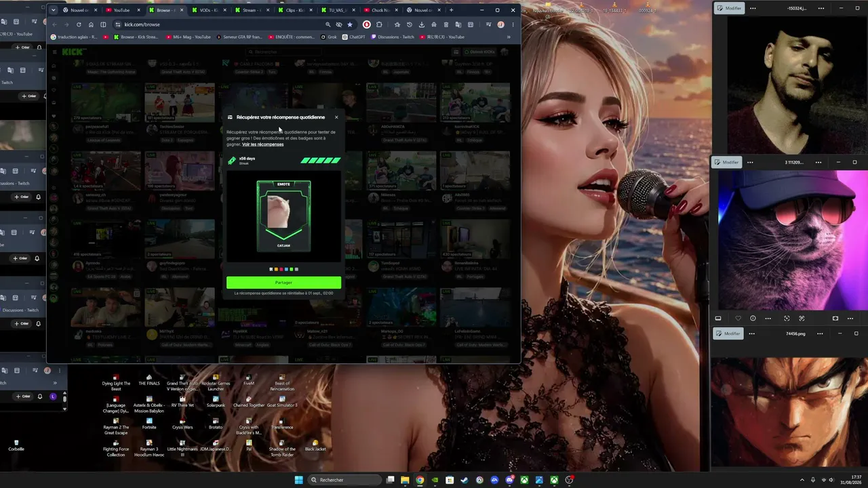Open the zoom magnifier in address bar
Screen dimensions: 868x488
click(328, 24)
